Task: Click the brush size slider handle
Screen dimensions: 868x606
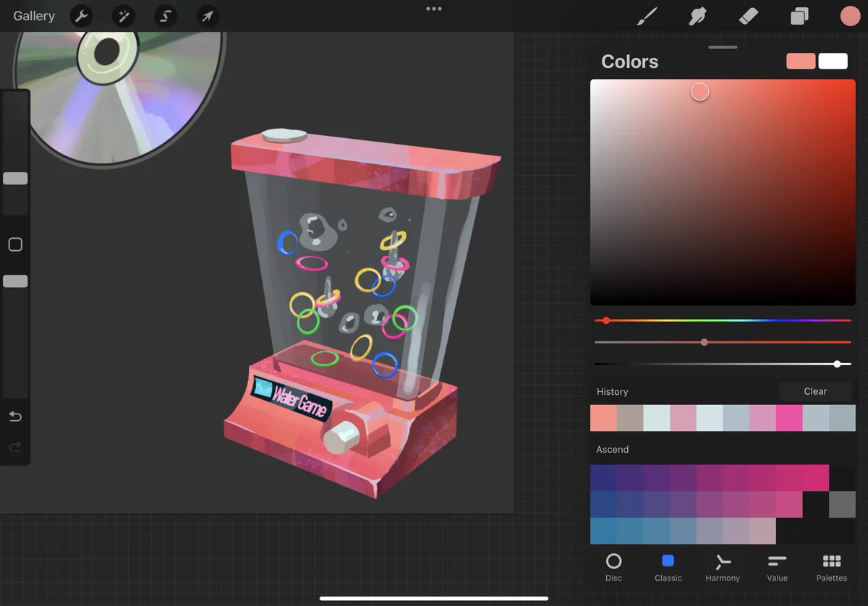Action: [x=15, y=178]
